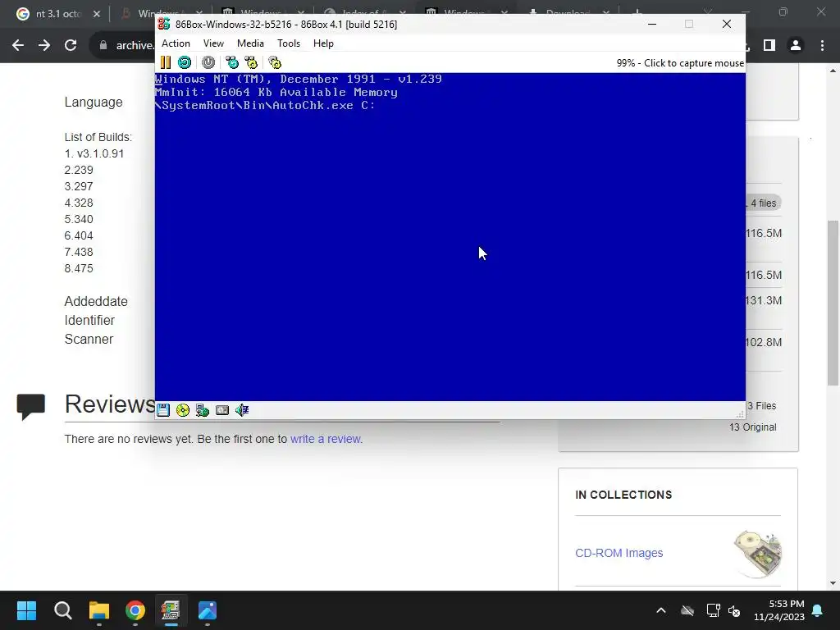Image resolution: width=840 pixels, height=630 pixels.
Task: Open the Media menu in 86Box
Action: point(250,43)
